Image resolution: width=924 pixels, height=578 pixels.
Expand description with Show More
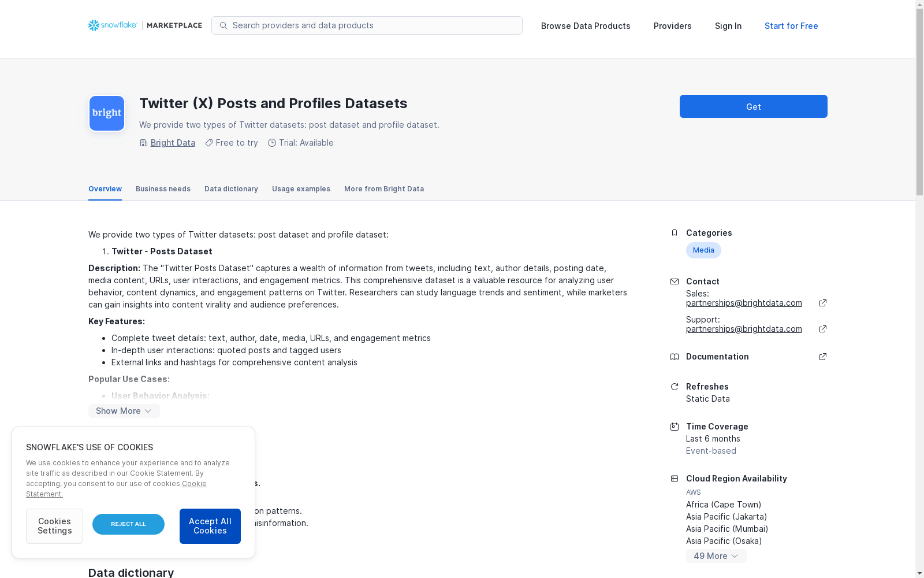pos(124,411)
